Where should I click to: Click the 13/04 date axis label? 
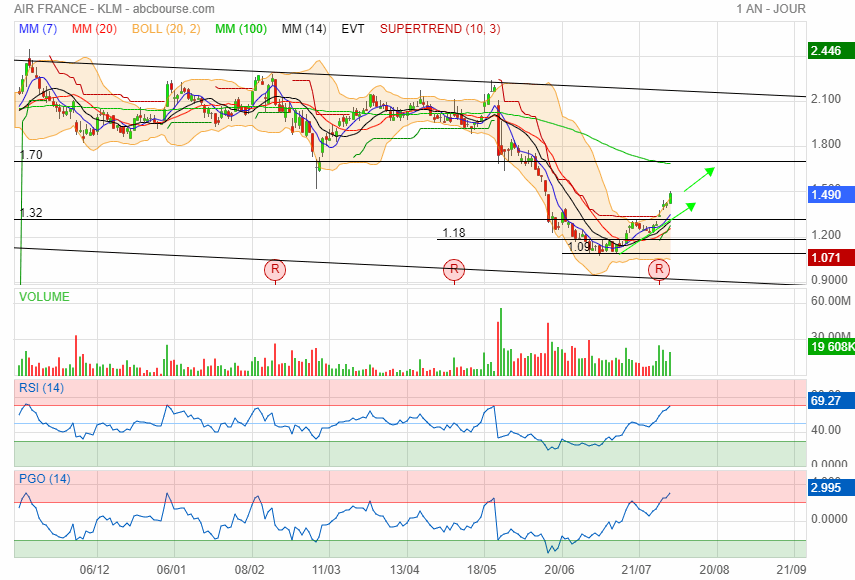[405, 570]
